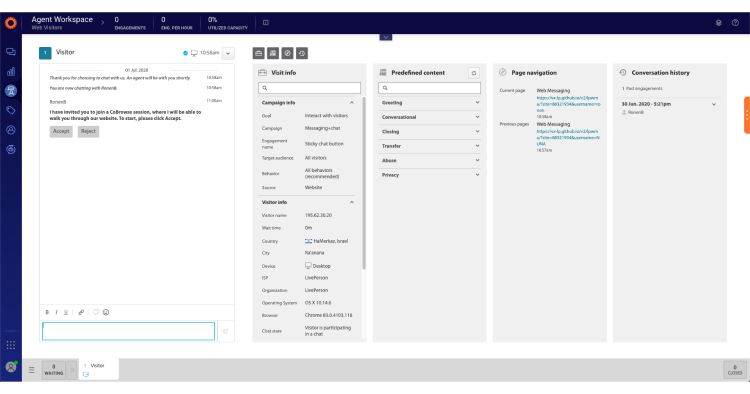Collapse the Campaign info section

[352, 103]
